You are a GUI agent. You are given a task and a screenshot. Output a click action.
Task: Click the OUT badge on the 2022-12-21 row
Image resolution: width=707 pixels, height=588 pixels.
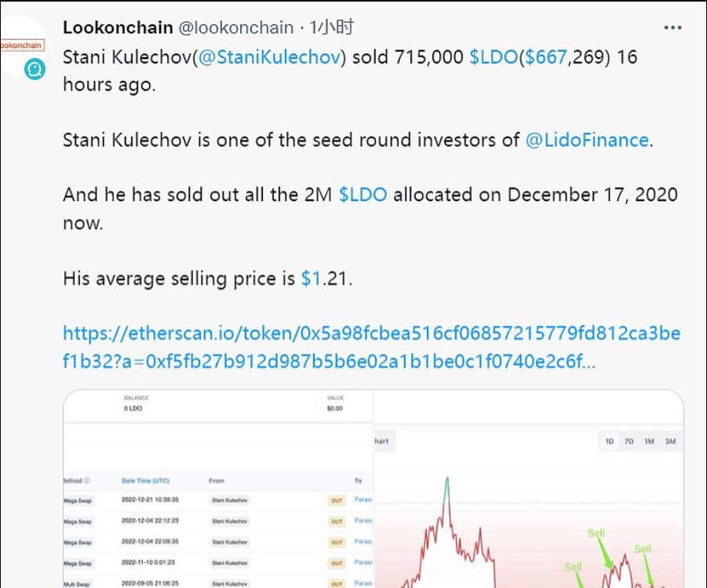click(337, 499)
